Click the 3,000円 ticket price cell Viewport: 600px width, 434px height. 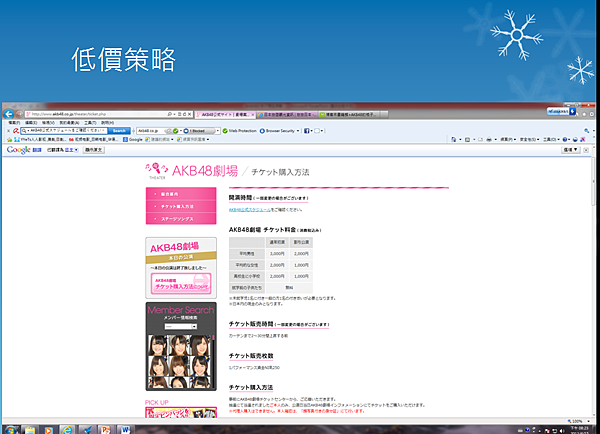(277, 254)
